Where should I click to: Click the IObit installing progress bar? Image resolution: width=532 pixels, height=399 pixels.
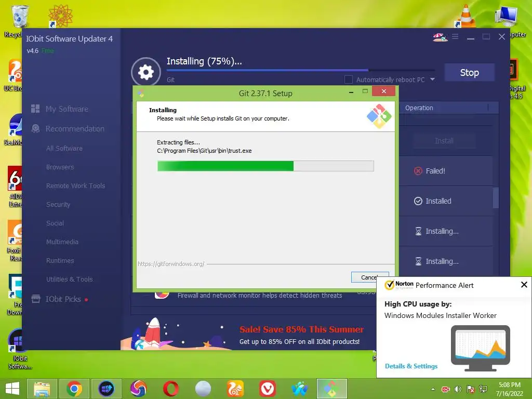click(301, 70)
